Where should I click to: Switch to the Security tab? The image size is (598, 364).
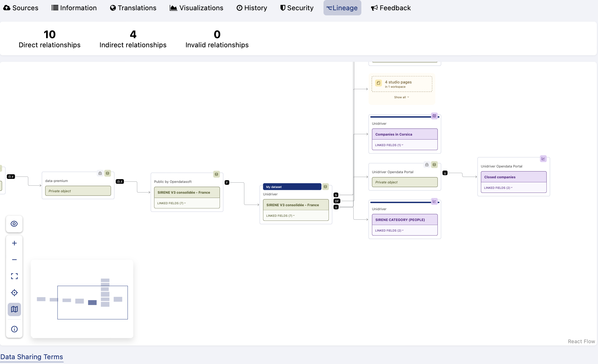point(297,8)
